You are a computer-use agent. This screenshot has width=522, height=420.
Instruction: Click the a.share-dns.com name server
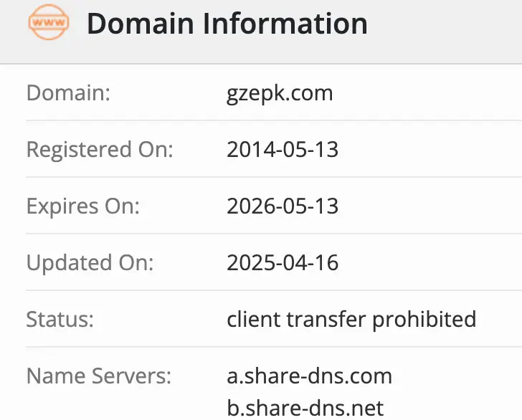tap(309, 376)
